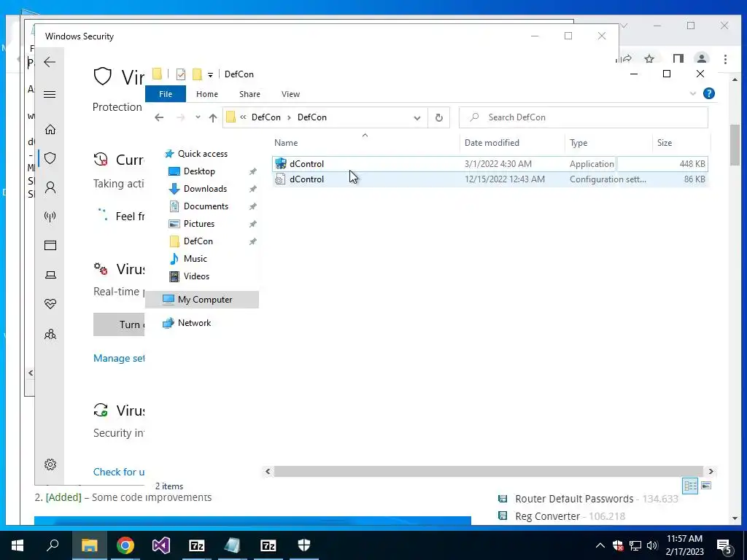Open Chrome profile avatar

click(701, 59)
